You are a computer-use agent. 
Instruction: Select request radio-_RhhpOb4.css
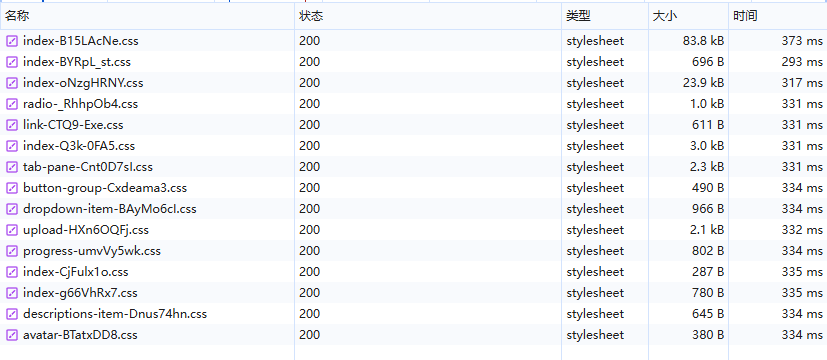[x=80, y=104]
